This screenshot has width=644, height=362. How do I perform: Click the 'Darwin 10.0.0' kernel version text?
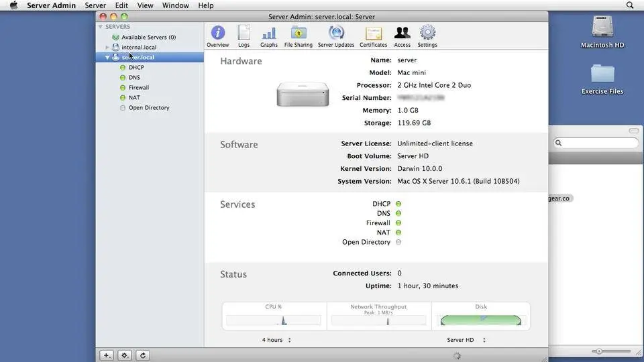tap(420, 169)
